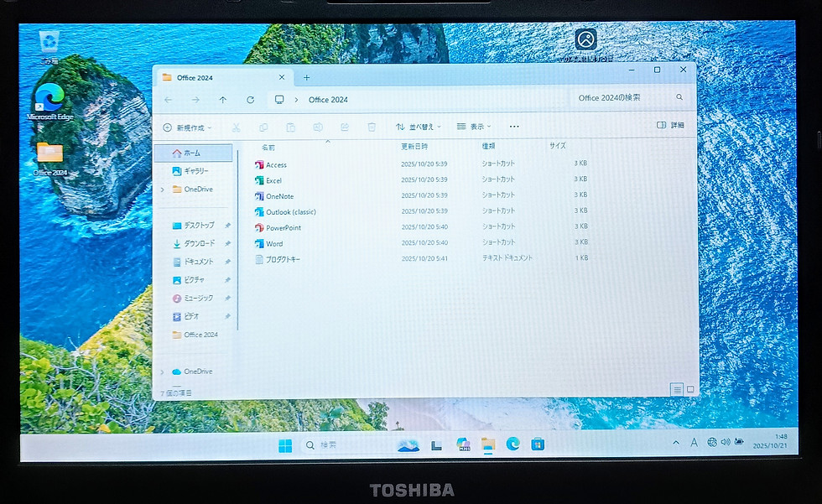Open File Explorer from the taskbar
Viewport: 822px width, 504px height.
coord(488,444)
